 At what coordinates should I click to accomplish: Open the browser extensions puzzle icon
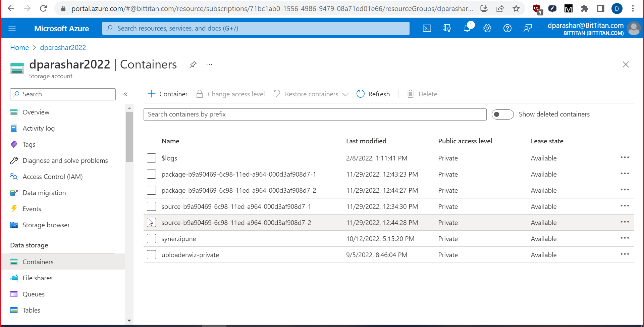tap(585, 8)
